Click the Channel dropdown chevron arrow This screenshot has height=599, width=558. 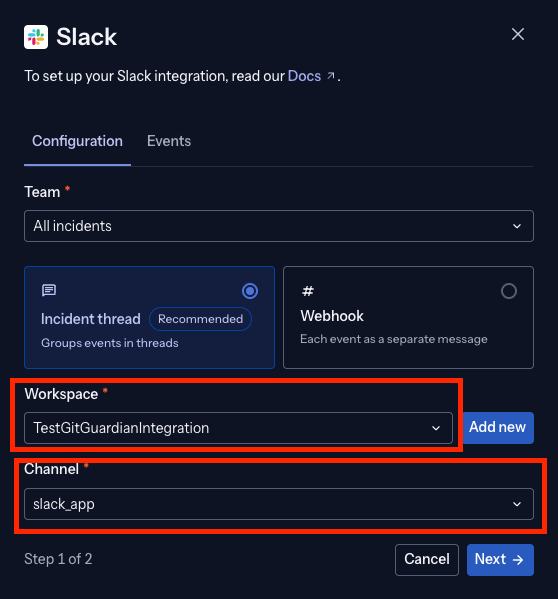click(x=517, y=504)
